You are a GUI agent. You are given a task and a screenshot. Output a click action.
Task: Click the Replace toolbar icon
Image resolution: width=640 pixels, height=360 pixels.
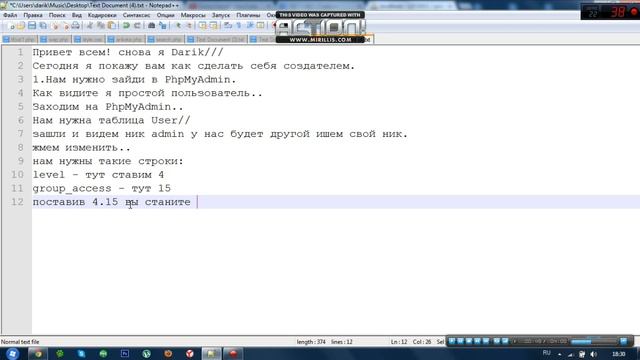click(x=162, y=26)
